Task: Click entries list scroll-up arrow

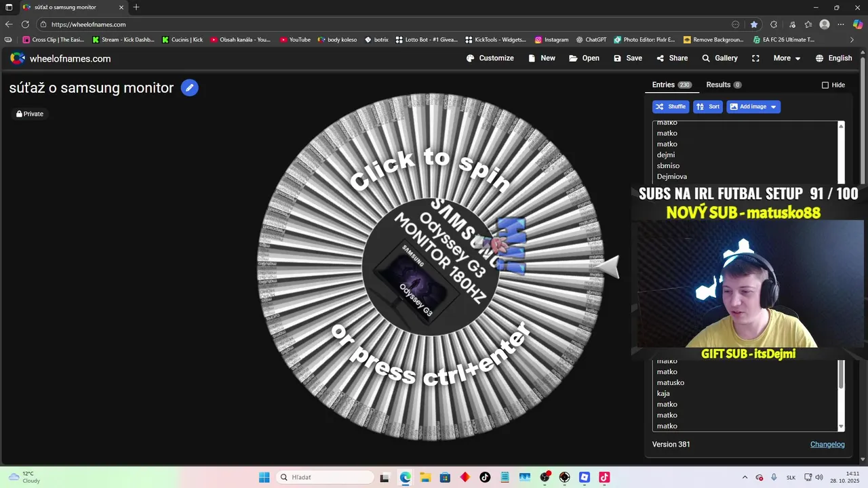Action: coord(842,126)
